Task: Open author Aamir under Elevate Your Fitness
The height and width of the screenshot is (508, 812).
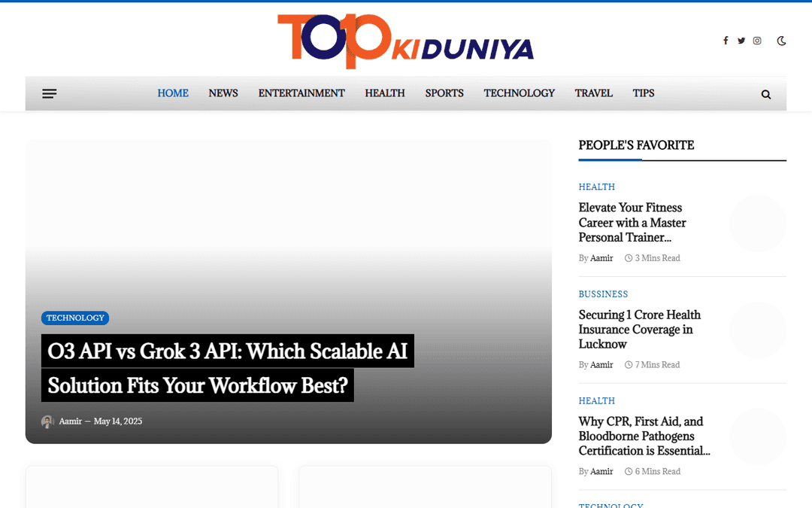Action: [601, 258]
